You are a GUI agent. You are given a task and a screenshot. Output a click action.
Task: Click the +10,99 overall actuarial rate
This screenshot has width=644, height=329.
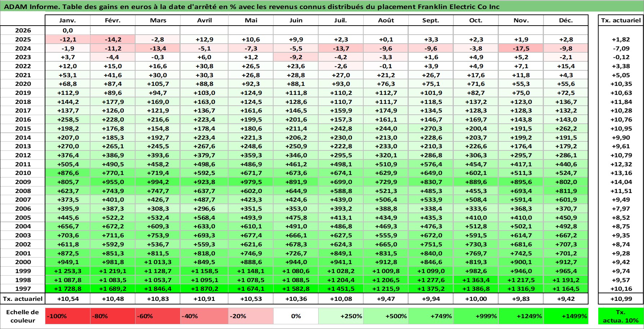(621, 299)
